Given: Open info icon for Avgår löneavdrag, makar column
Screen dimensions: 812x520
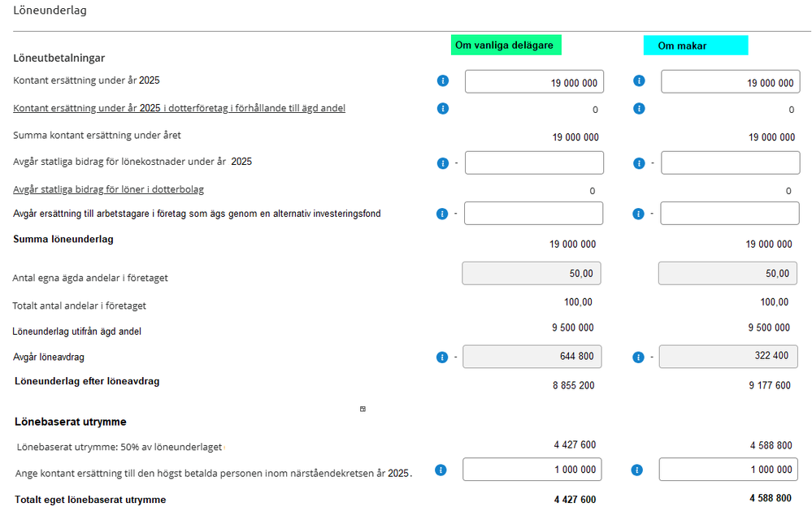Looking at the screenshot, I should 639,357.
